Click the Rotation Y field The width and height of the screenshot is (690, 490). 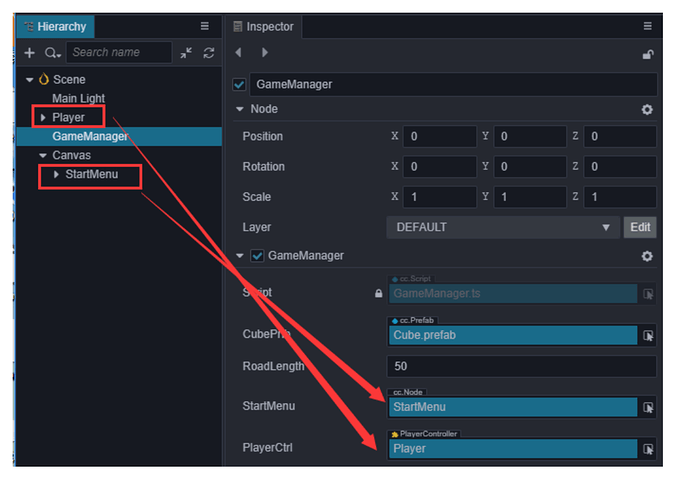pyautogui.click(x=530, y=167)
